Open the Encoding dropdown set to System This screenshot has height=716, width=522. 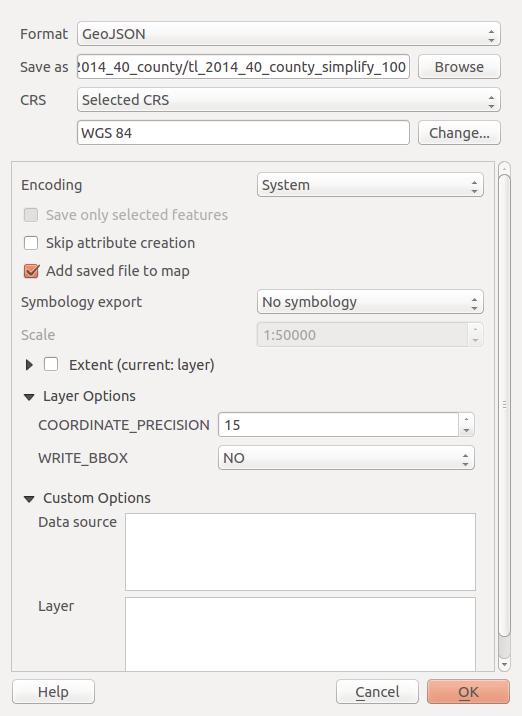pyautogui.click(x=370, y=185)
